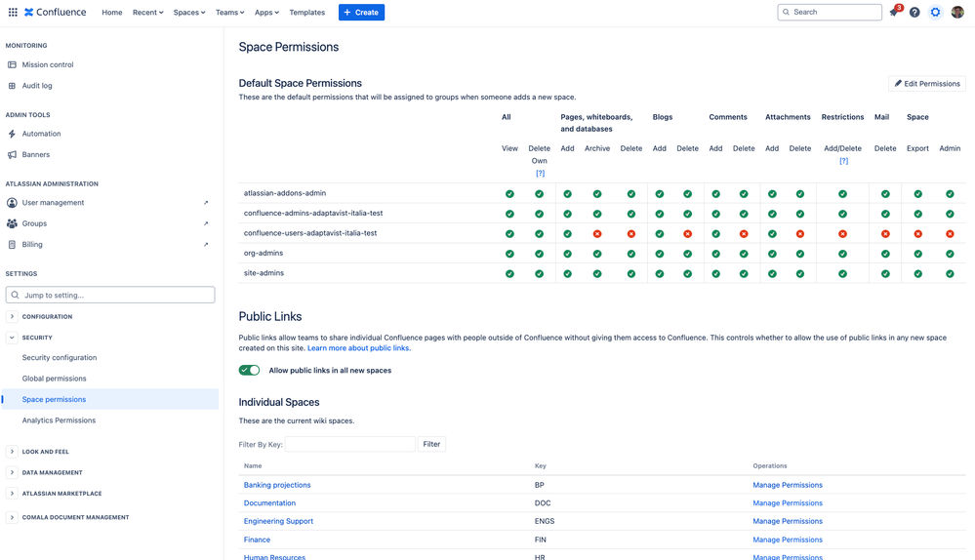Expand the Atlassian Marketplace section

tap(12, 494)
